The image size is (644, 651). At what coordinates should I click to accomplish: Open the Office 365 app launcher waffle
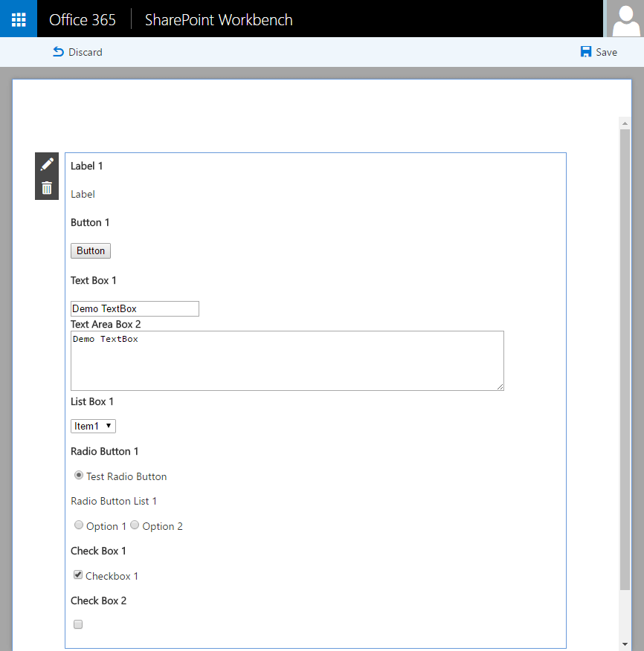pyautogui.click(x=19, y=19)
